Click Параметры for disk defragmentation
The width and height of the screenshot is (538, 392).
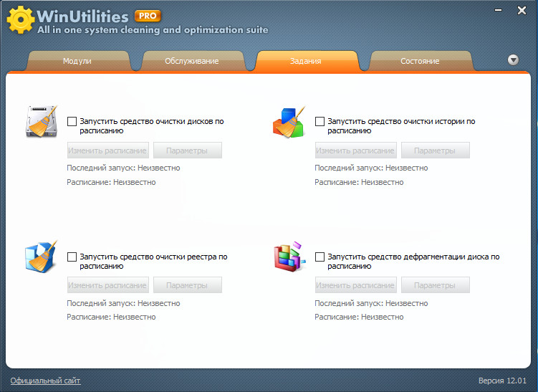pos(435,285)
